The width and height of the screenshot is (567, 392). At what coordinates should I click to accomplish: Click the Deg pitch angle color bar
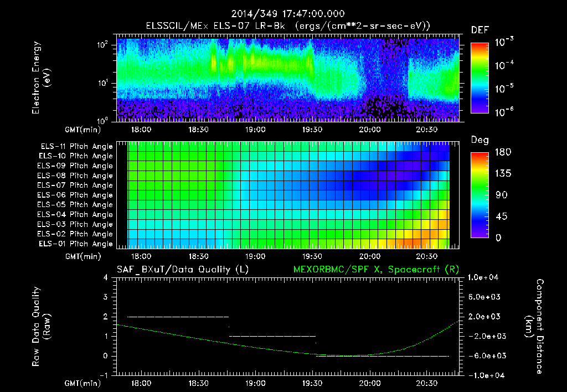point(480,195)
